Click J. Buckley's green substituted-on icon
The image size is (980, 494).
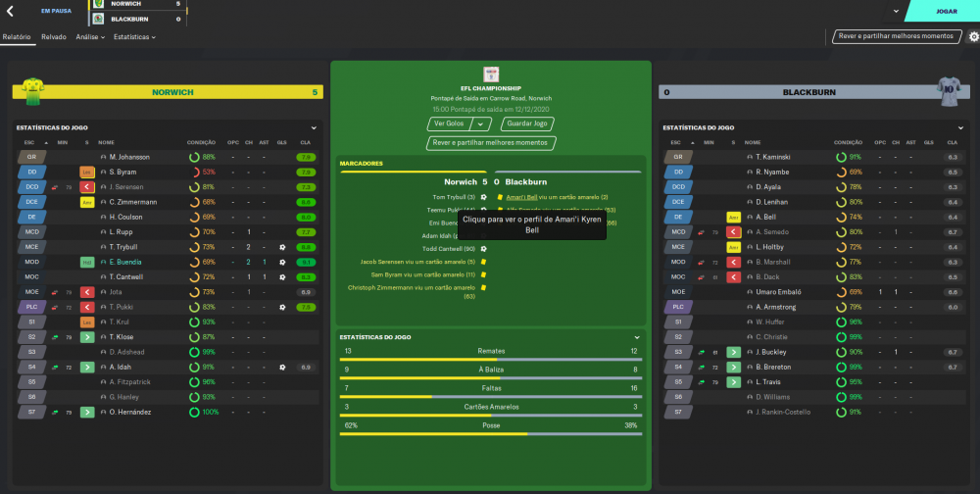(733, 352)
